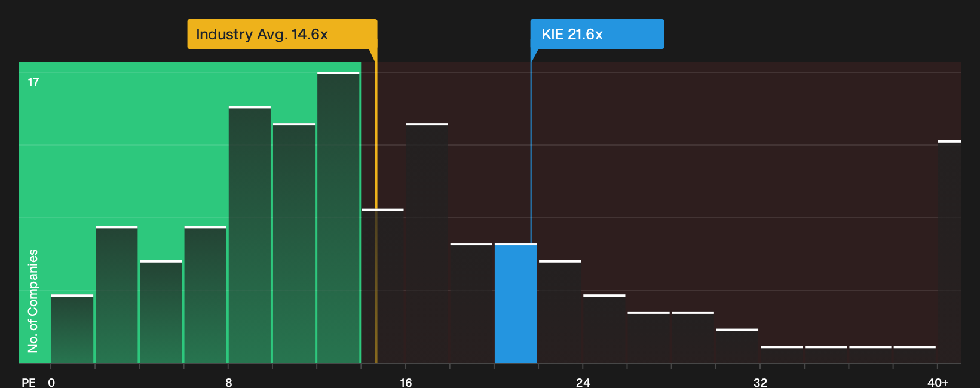
Task: Click the bar starting at PE 16
Action: tap(427, 243)
